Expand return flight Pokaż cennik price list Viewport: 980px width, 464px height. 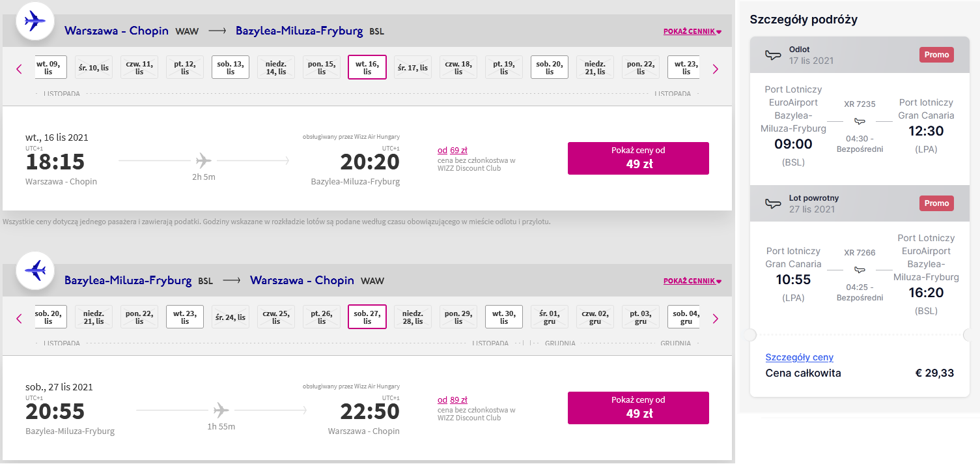point(693,282)
